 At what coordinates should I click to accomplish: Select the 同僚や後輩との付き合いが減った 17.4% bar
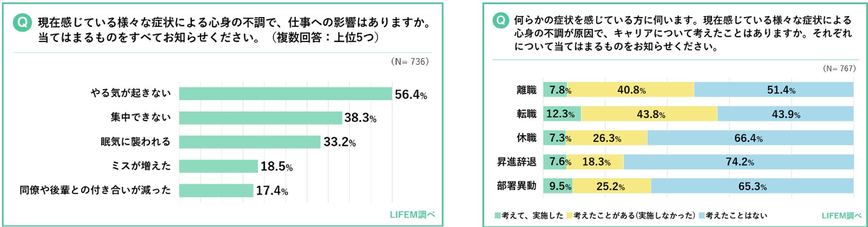coord(216,190)
